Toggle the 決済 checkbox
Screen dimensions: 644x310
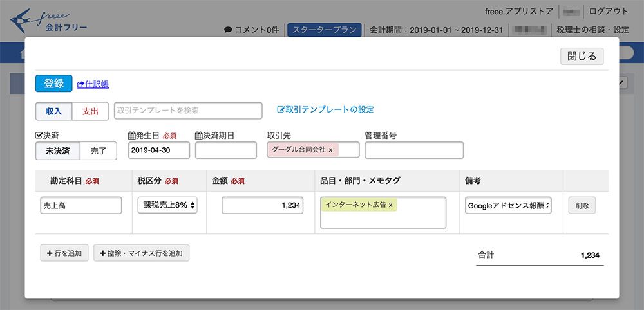click(39, 136)
